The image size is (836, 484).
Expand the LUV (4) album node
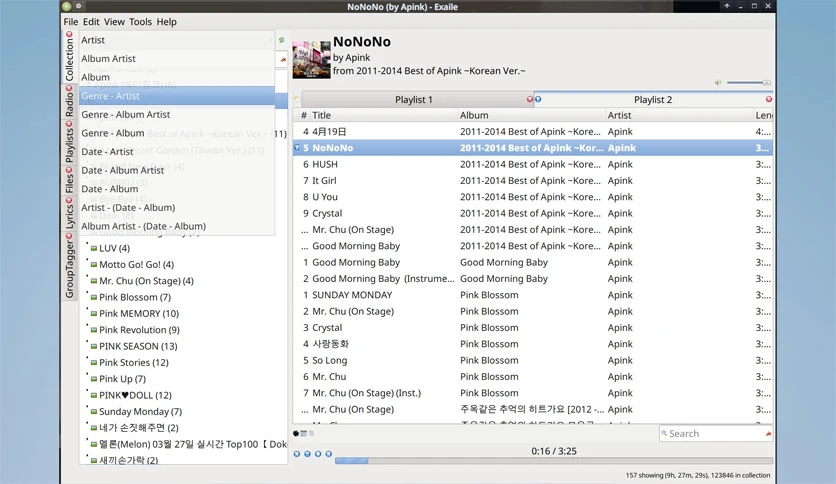click(87, 244)
